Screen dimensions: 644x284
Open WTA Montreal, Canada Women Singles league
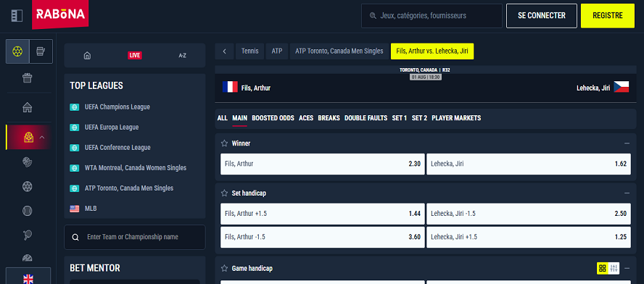point(136,168)
